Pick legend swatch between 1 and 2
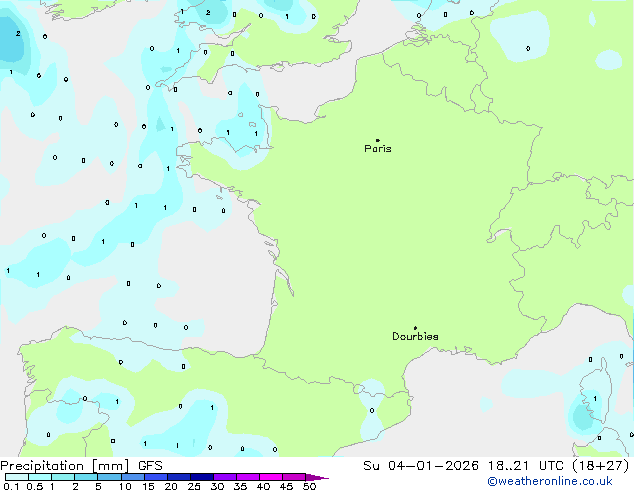634x490 pixels. point(63,477)
